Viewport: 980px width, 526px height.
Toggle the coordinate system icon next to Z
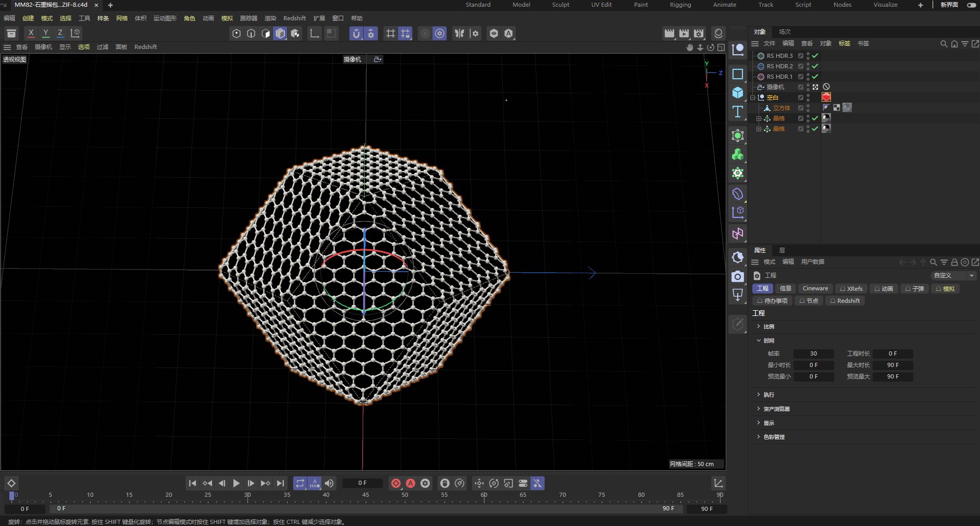tap(75, 33)
